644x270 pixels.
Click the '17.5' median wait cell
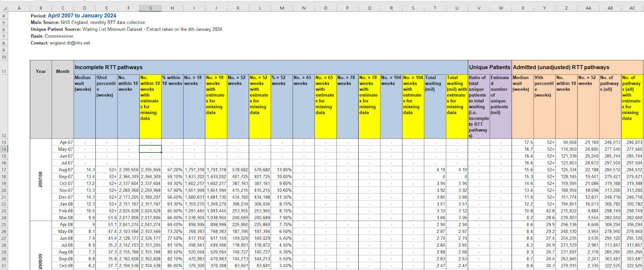pyautogui.click(x=522, y=142)
